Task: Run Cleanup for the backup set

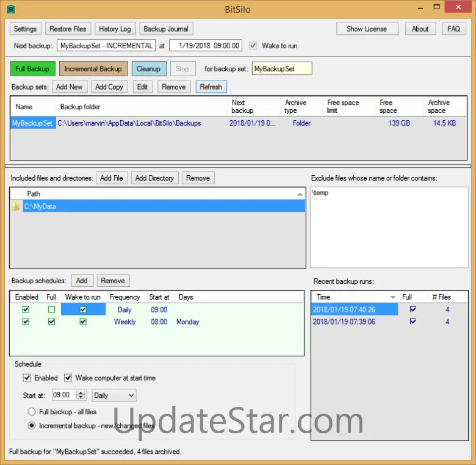Action: point(149,69)
